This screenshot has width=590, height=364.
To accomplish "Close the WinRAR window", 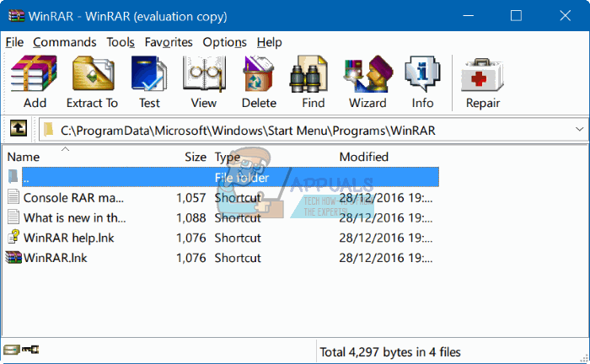I will [565, 16].
